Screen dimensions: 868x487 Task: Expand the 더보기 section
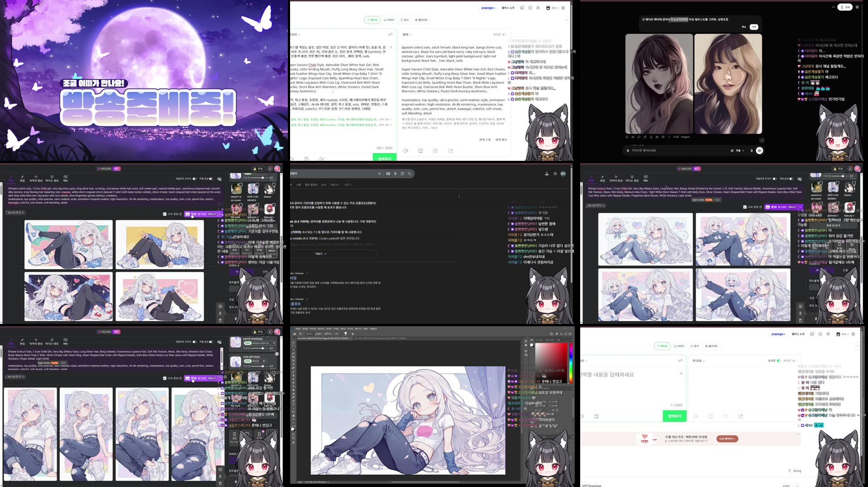320,254
